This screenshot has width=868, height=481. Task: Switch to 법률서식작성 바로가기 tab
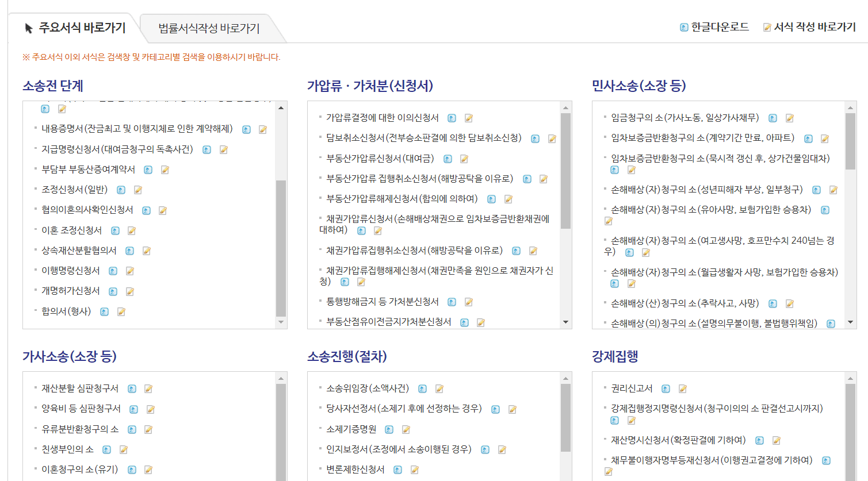pos(209,28)
